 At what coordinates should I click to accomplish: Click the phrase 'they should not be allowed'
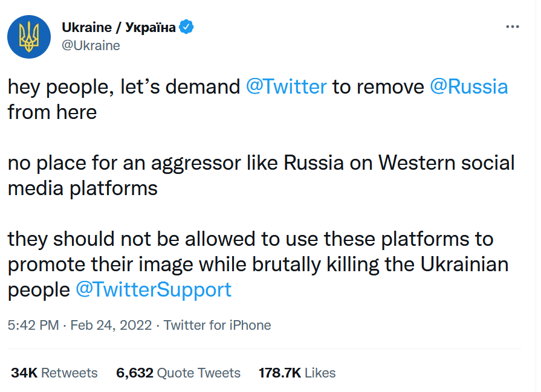click(x=124, y=239)
